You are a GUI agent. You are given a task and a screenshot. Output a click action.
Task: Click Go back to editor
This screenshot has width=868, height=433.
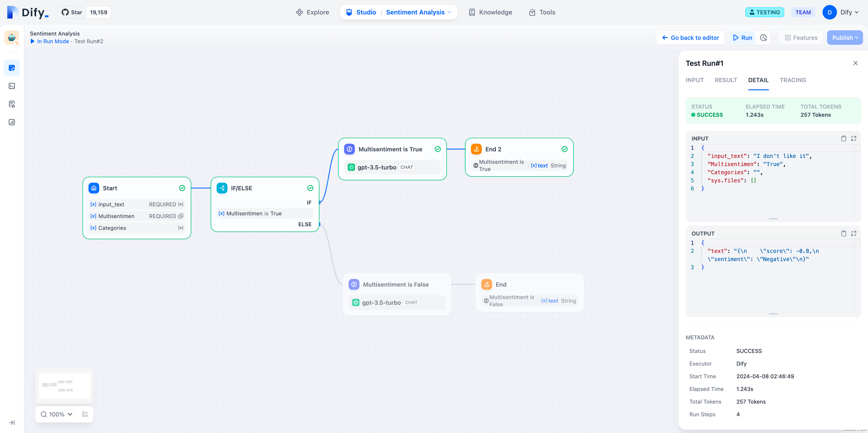[x=690, y=38]
